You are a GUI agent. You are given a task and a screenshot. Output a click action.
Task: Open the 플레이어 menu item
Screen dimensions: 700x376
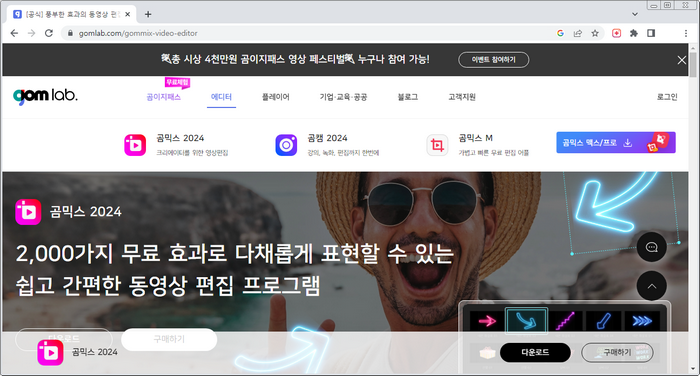coord(275,97)
